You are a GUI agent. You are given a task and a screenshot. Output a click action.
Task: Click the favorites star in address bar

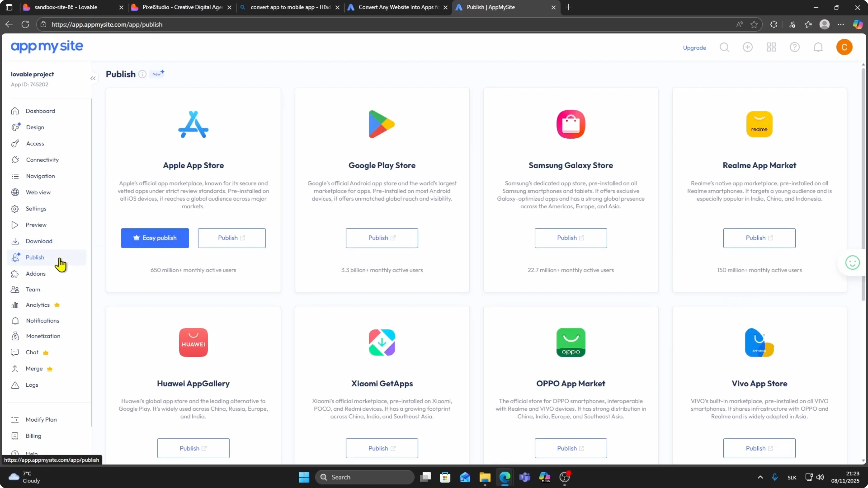(x=754, y=25)
